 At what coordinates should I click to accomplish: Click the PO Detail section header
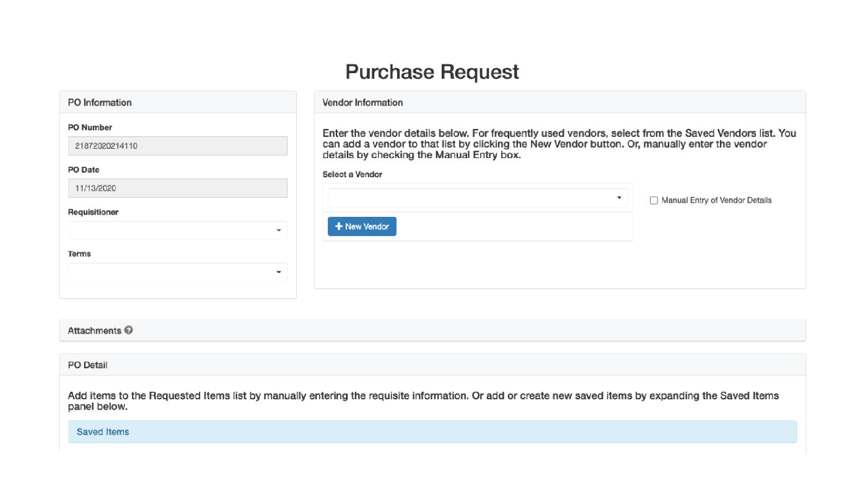tap(87, 364)
